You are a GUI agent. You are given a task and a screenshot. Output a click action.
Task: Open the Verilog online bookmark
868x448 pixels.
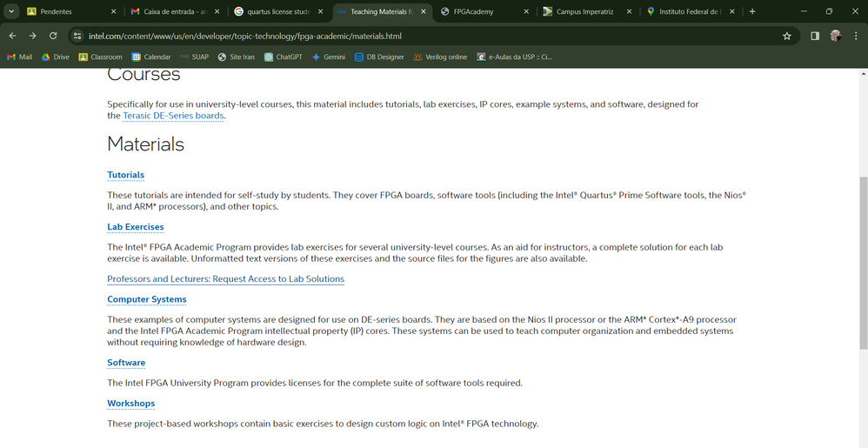point(440,57)
